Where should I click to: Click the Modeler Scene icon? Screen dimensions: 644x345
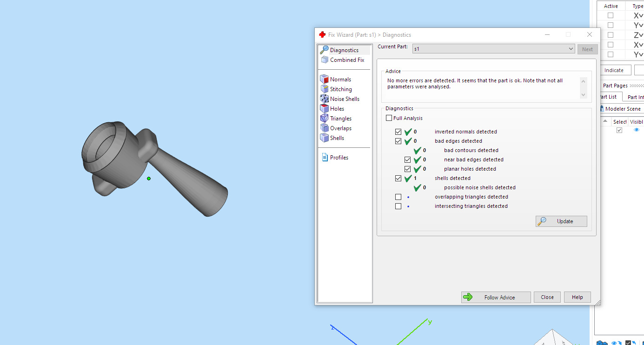(x=602, y=109)
